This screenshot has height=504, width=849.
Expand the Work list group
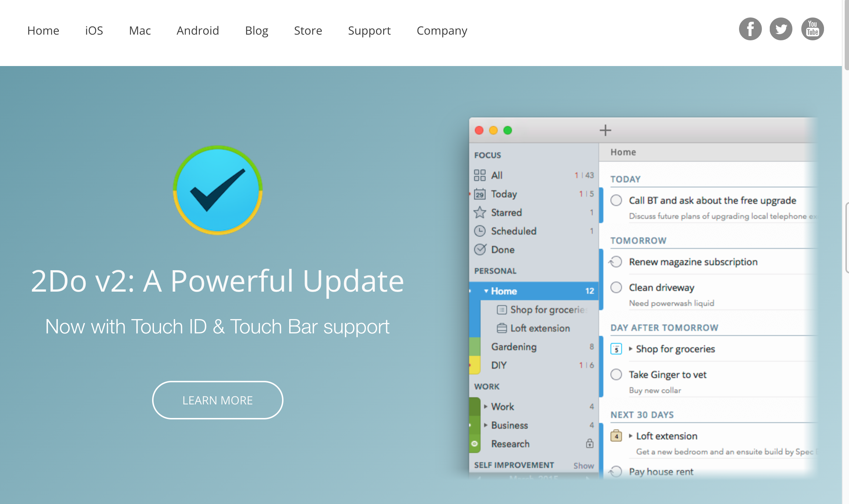click(486, 407)
